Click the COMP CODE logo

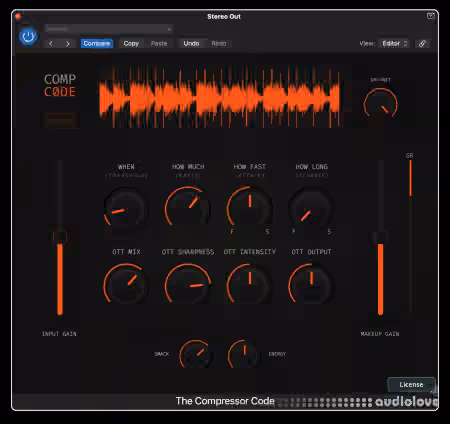click(x=60, y=85)
